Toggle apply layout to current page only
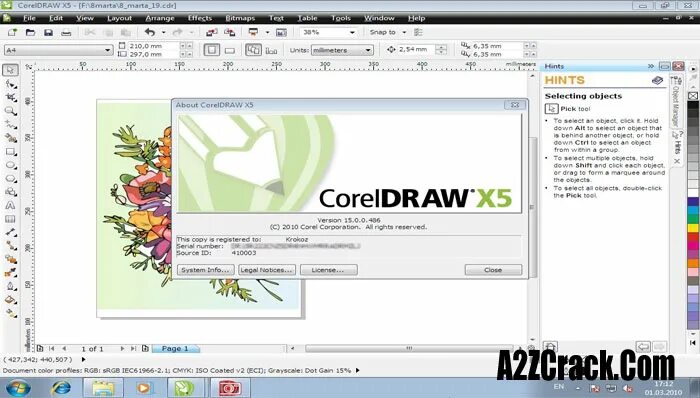 (x=271, y=50)
